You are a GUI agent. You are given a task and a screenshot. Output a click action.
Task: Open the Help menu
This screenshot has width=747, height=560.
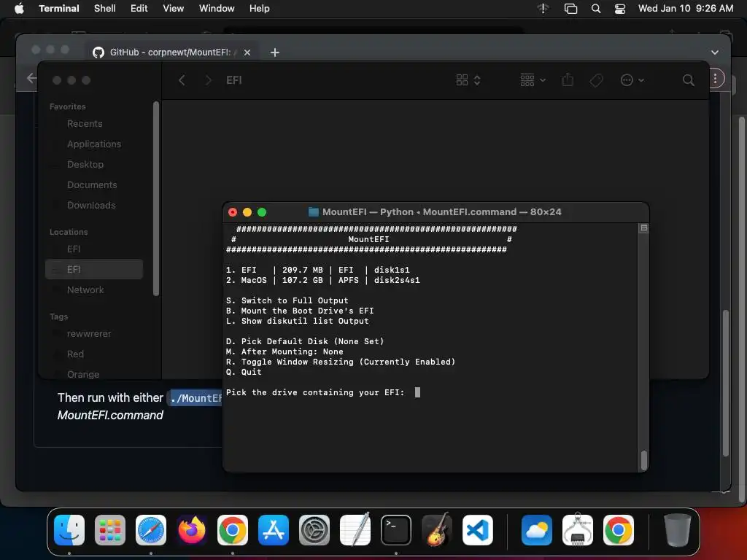(260, 9)
